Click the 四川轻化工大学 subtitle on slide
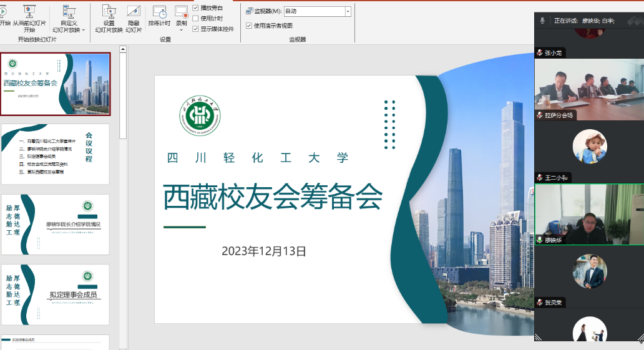The image size is (644, 350). 258,158
